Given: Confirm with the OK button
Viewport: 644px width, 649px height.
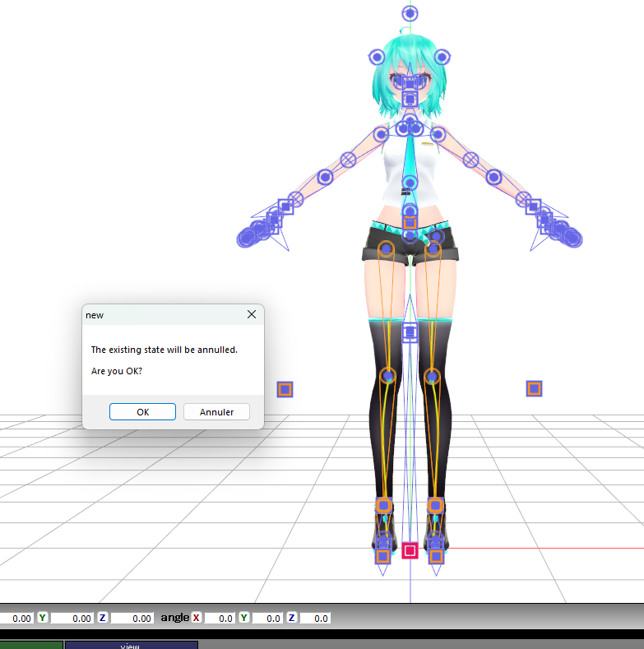Looking at the screenshot, I should tap(142, 412).
